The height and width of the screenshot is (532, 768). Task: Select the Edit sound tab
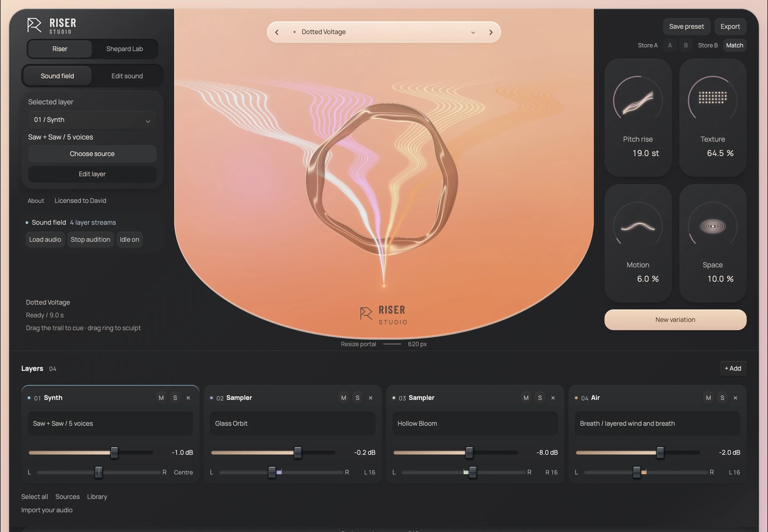pyautogui.click(x=127, y=76)
